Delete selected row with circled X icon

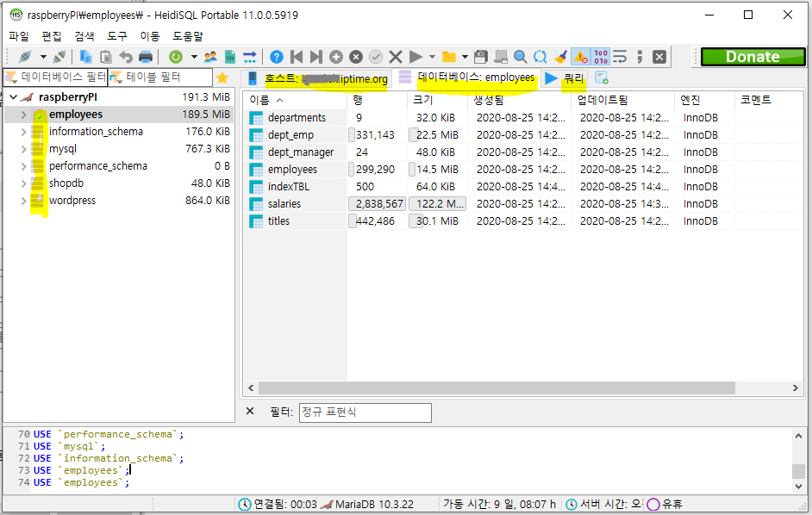tap(356, 57)
